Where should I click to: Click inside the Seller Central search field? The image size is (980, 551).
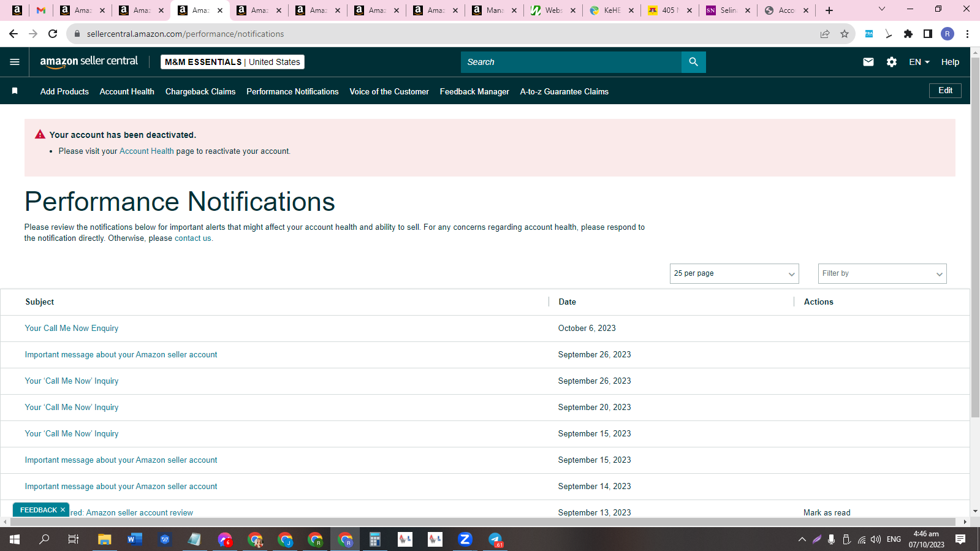[571, 62]
